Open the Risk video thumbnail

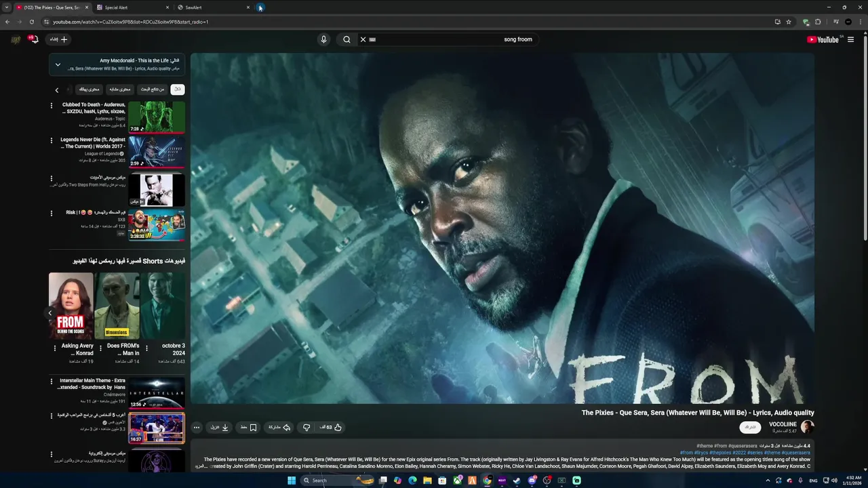click(157, 225)
